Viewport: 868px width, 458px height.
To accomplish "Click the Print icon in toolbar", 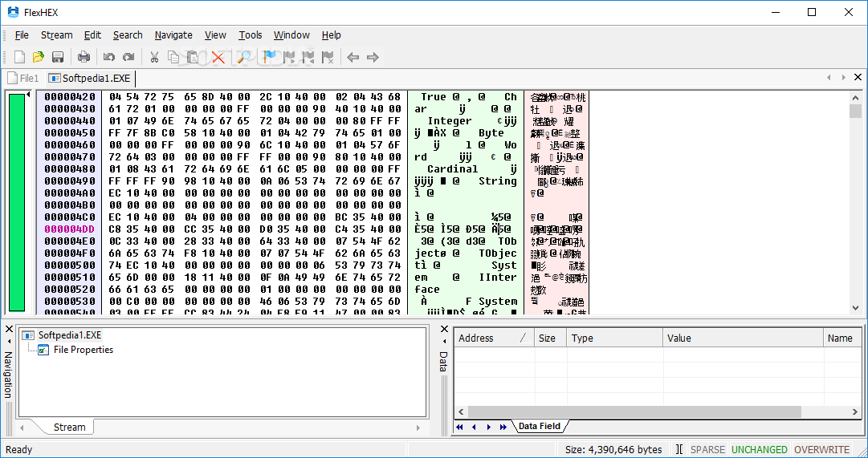I will [84, 56].
